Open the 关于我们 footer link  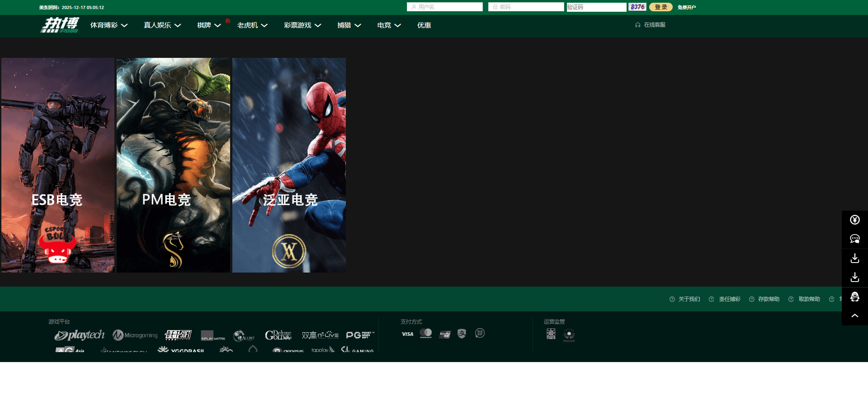tap(689, 299)
